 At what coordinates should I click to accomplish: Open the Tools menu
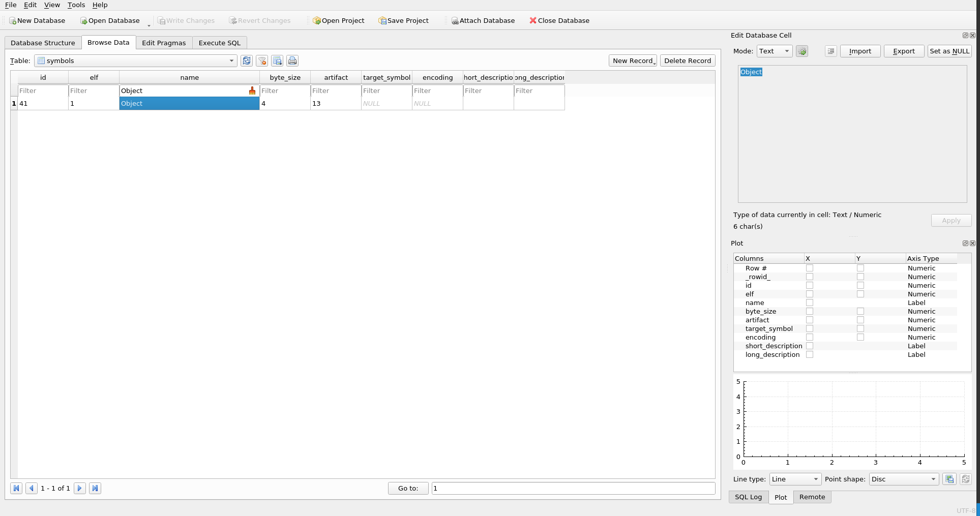pos(76,5)
